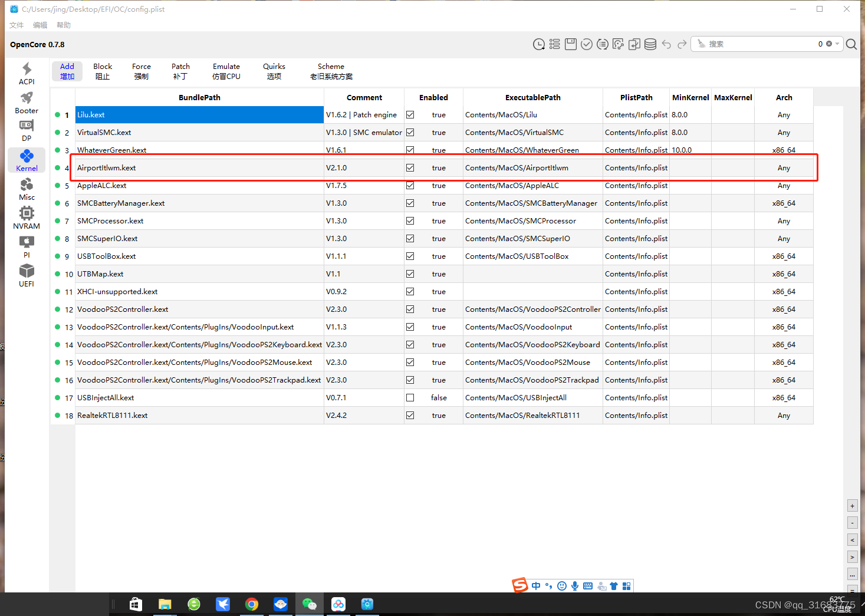Enable the USBInjectAll.kext checkbox

coord(410,398)
